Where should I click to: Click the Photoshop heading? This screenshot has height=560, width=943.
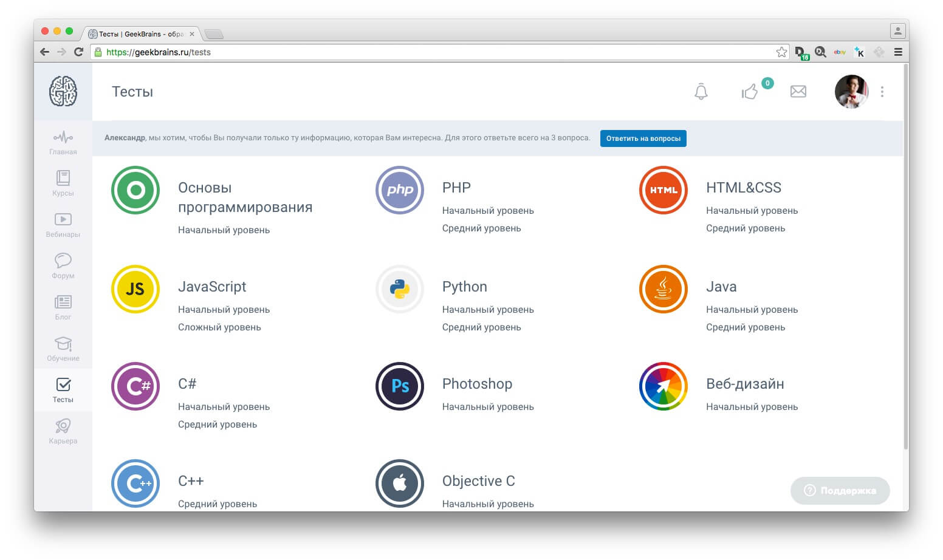pos(477,384)
